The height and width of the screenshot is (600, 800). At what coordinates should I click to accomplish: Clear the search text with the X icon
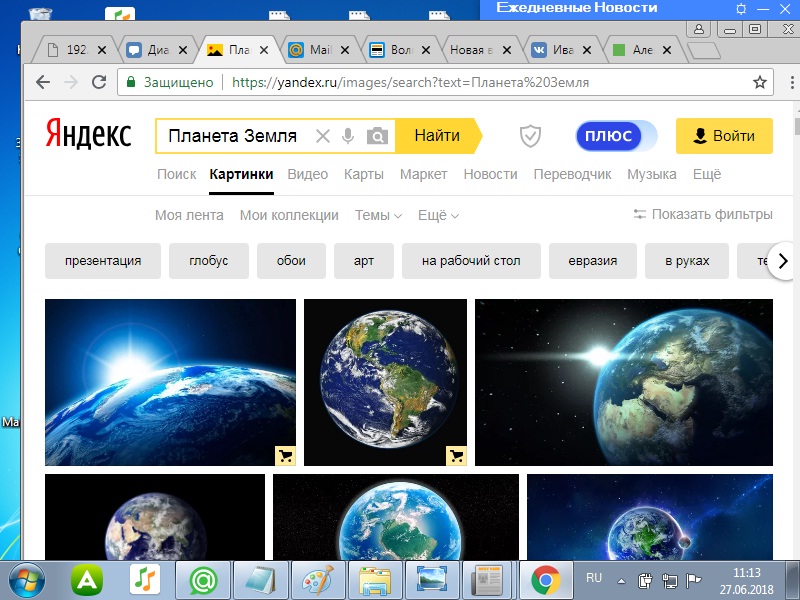(x=322, y=136)
